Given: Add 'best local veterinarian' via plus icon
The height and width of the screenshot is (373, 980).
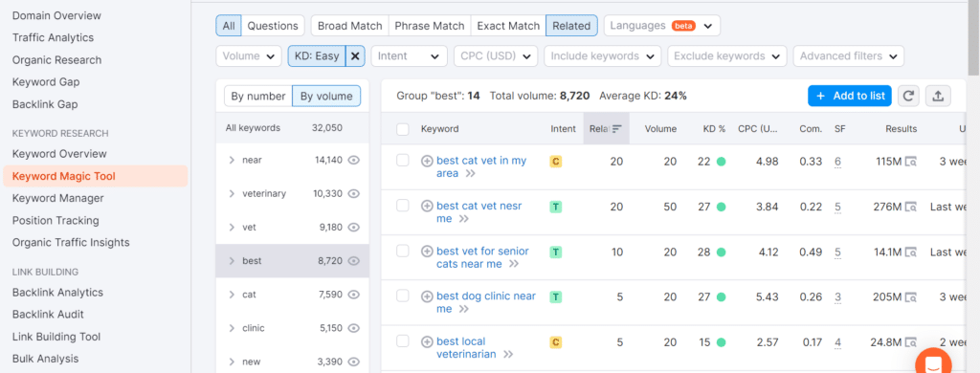Looking at the screenshot, I should [x=427, y=341].
